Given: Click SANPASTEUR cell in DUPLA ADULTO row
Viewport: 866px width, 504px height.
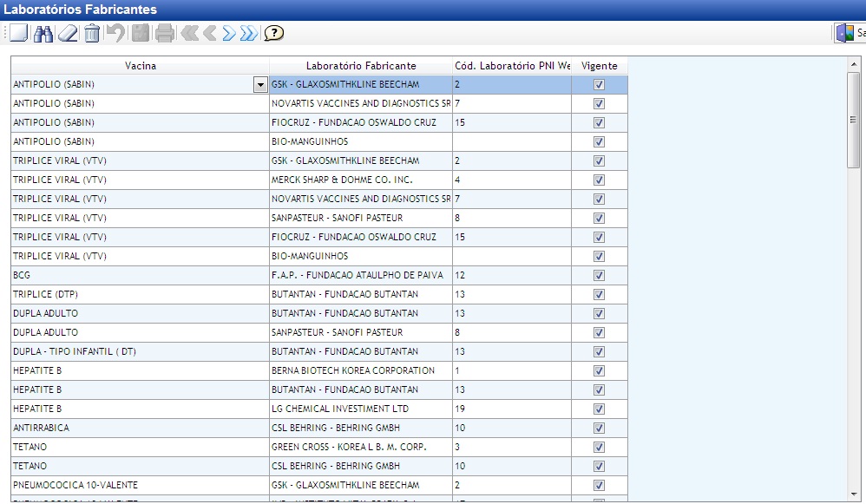Looking at the screenshot, I should 361,332.
